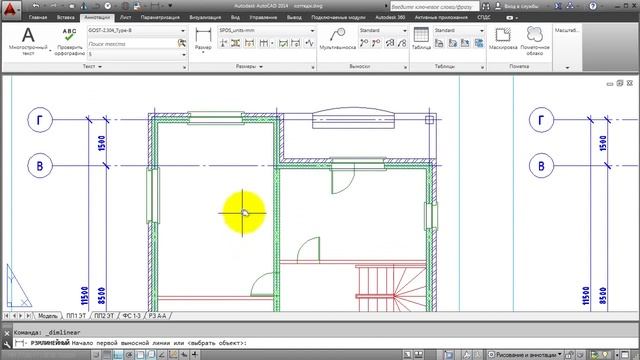
Task: Run the Check Spelling tool
Action: [x=69, y=41]
